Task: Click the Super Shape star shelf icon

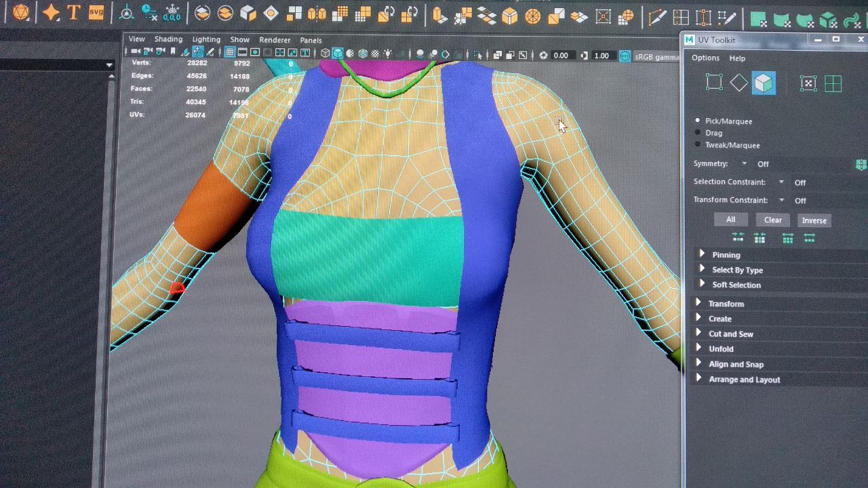Action: [51, 12]
